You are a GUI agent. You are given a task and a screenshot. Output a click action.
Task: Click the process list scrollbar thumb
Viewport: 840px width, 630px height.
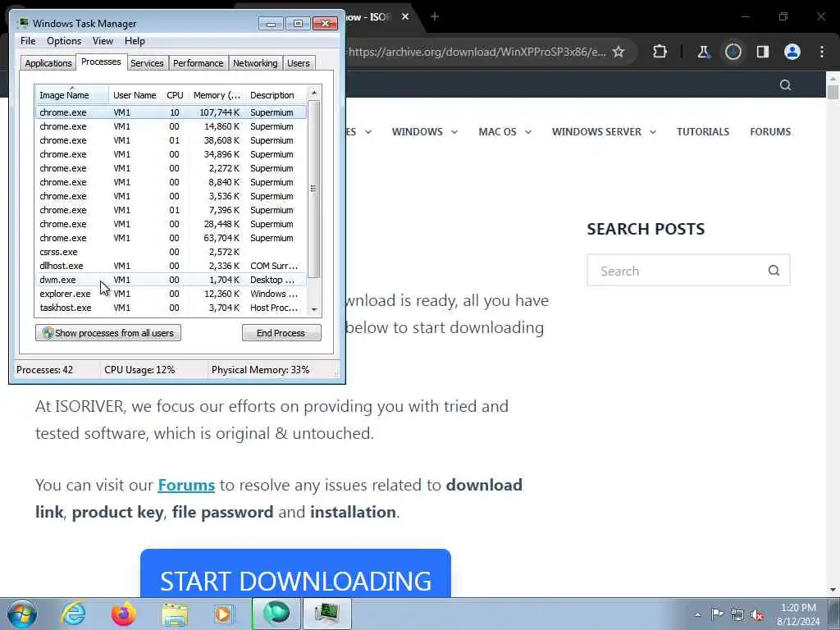(314, 189)
